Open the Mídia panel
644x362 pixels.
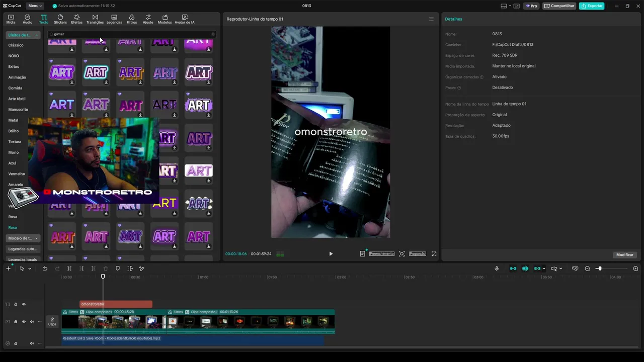point(11,19)
